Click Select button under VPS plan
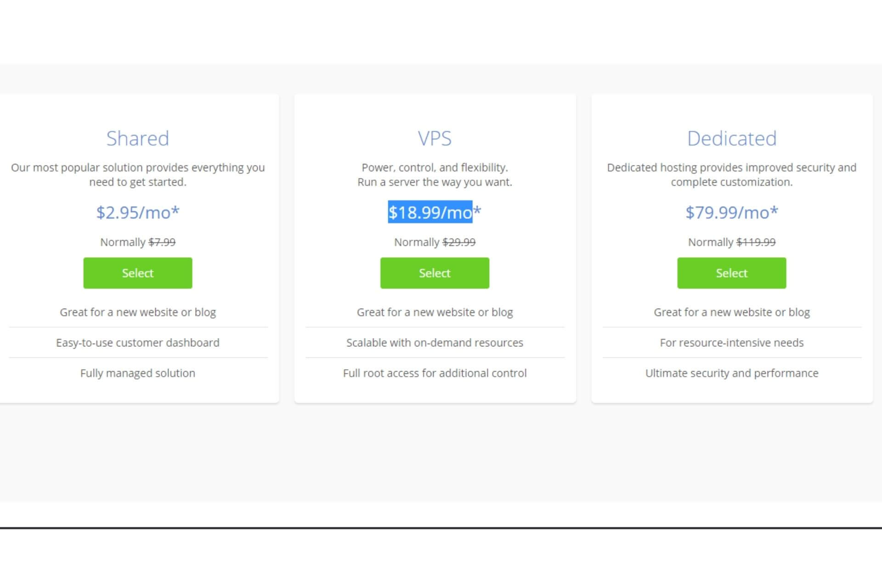 pos(435,273)
